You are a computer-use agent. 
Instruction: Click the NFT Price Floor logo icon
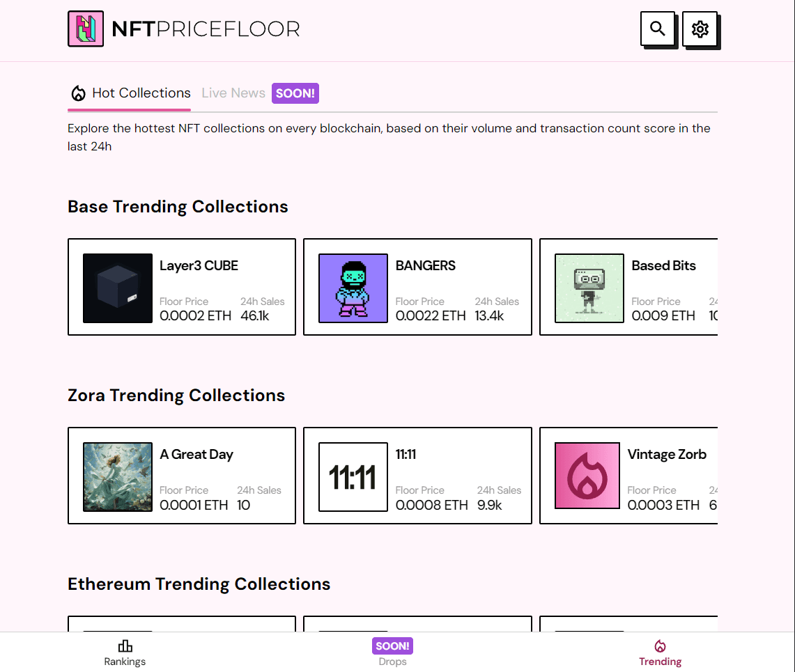(86, 29)
